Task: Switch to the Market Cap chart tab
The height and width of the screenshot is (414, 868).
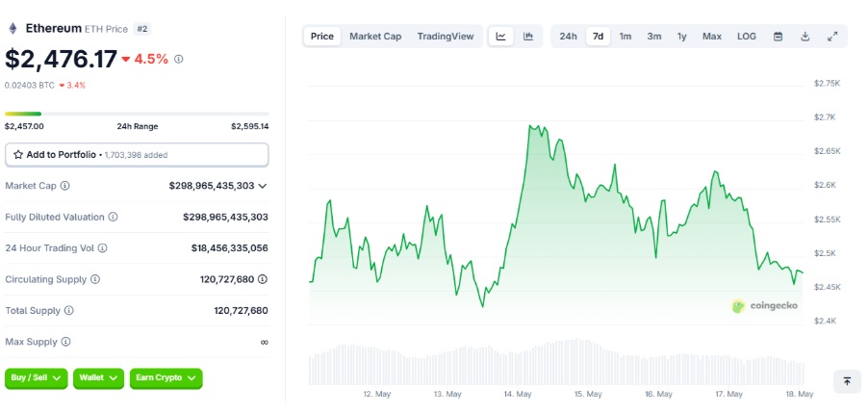Action: pyautogui.click(x=375, y=37)
